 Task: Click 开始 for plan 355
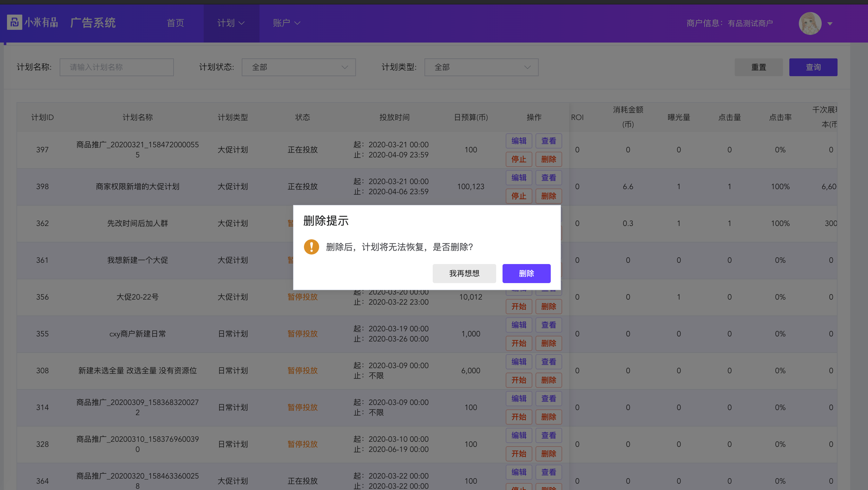[x=519, y=343]
